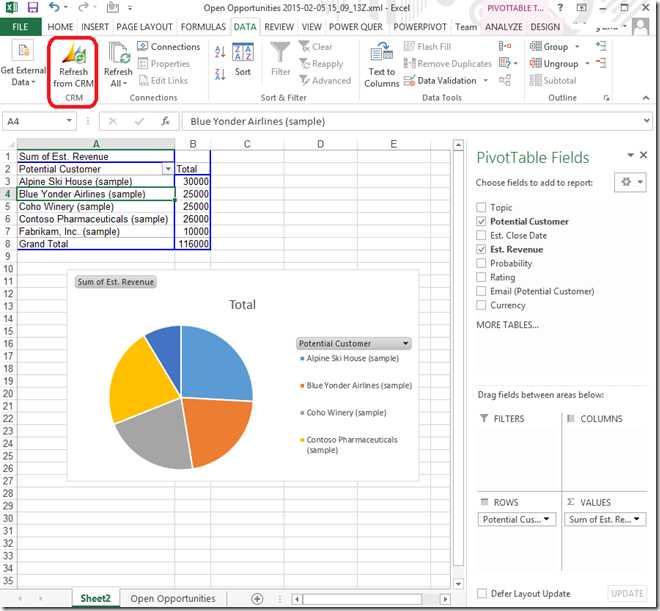Open Data Validation dropdown arrow
The height and width of the screenshot is (611, 660).
[x=485, y=80]
